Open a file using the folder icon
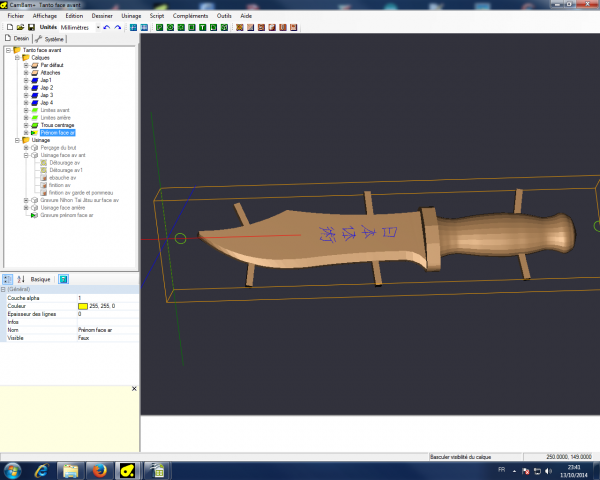The image size is (600, 480). coord(20,27)
